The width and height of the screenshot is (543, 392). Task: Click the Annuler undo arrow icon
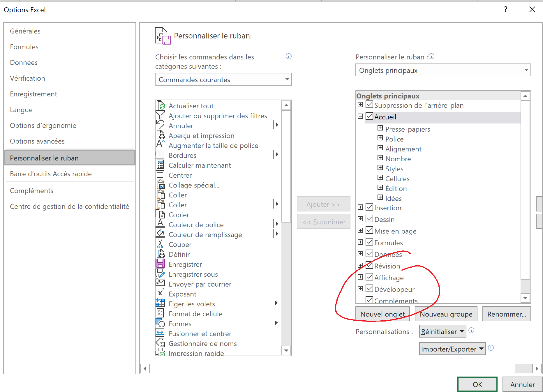tap(160, 125)
